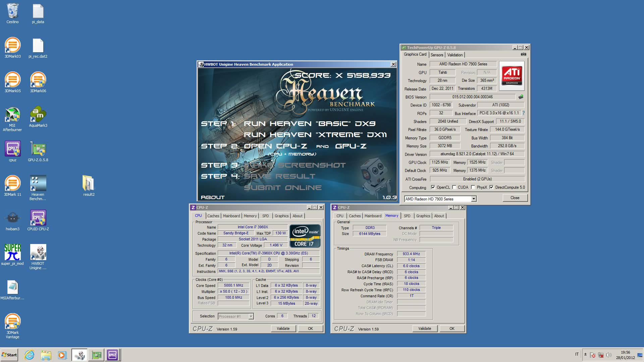Open the Processor #1 selection dropdown

click(x=235, y=316)
